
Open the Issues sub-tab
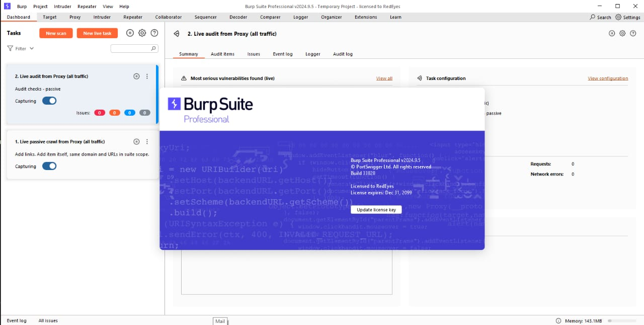pos(254,54)
